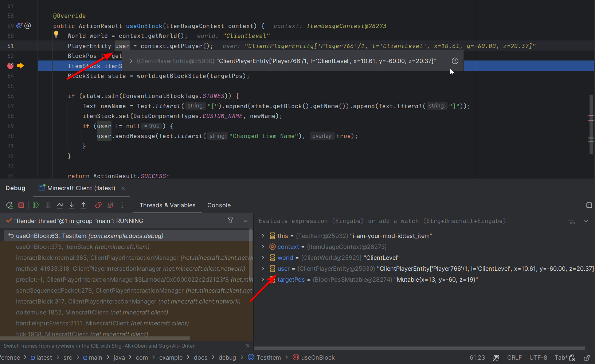
Task: Expand the targetPos variable node
Action: (263, 279)
